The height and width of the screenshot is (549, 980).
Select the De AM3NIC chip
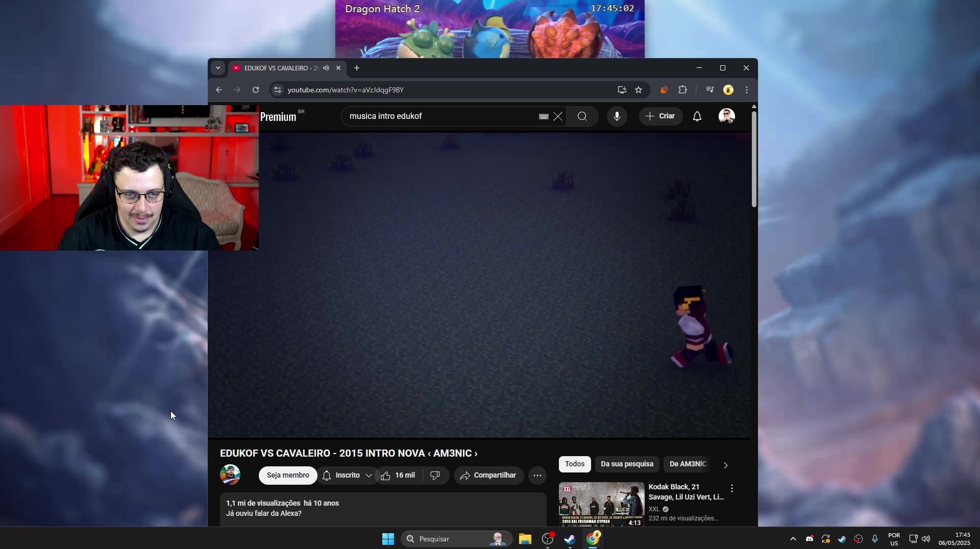(688, 464)
